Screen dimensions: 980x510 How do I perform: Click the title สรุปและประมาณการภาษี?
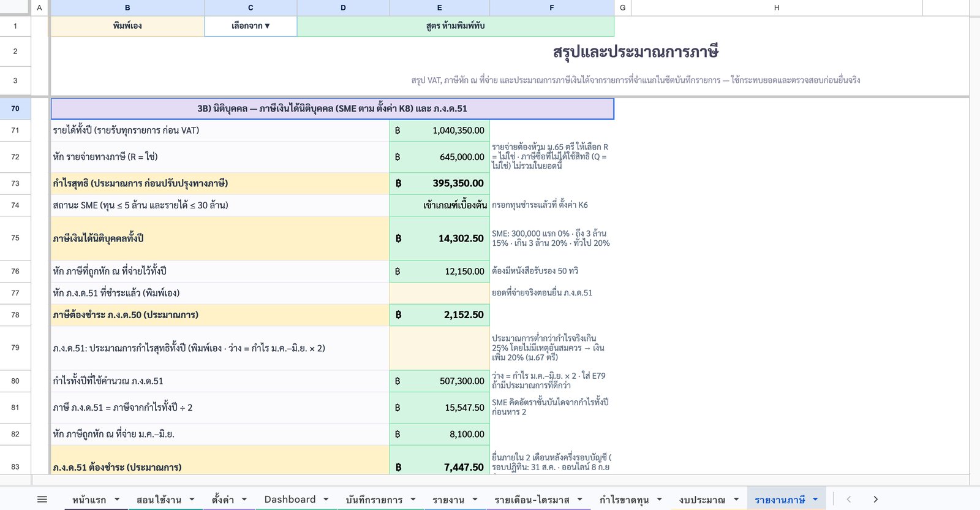[x=636, y=51]
